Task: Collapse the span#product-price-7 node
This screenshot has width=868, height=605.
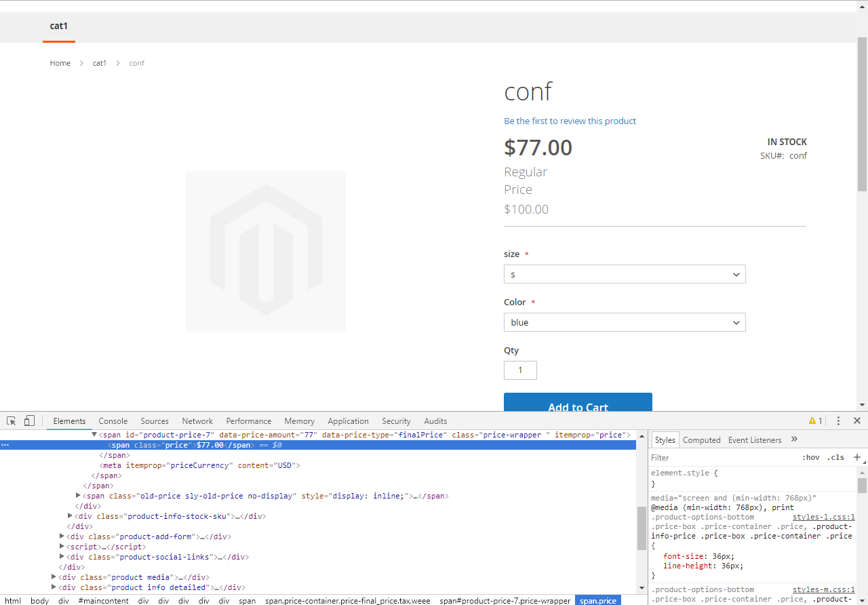Action: coord(95,435)
